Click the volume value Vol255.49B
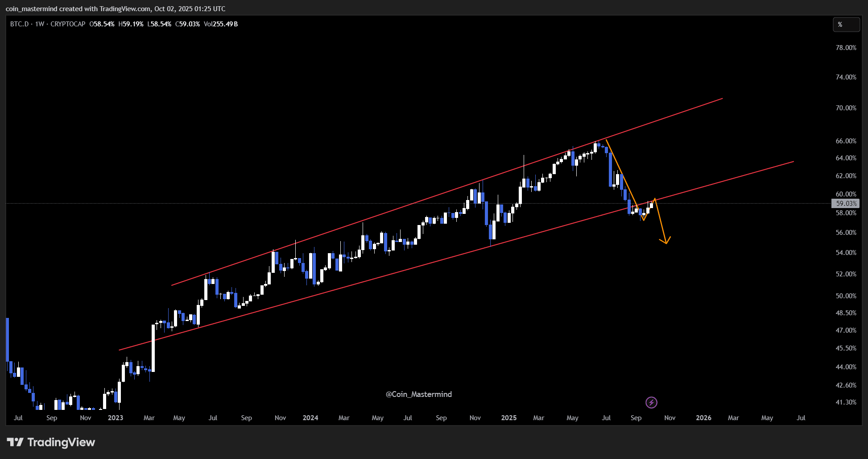Image resolution: width=868 pixels, height=459 pixels. pos(221,24)
